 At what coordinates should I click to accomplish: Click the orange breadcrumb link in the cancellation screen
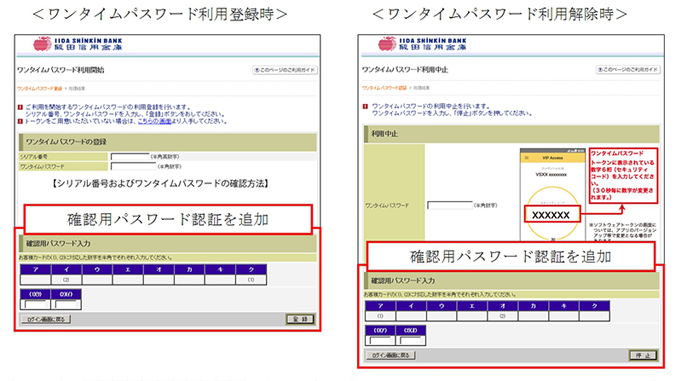coord(384,88)
